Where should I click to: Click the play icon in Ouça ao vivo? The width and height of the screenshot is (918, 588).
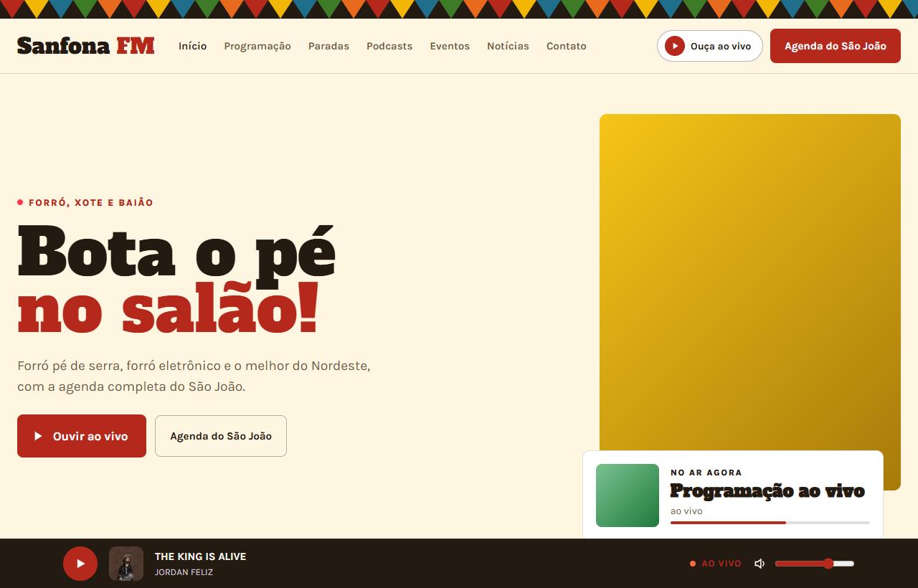coord(675,46)
